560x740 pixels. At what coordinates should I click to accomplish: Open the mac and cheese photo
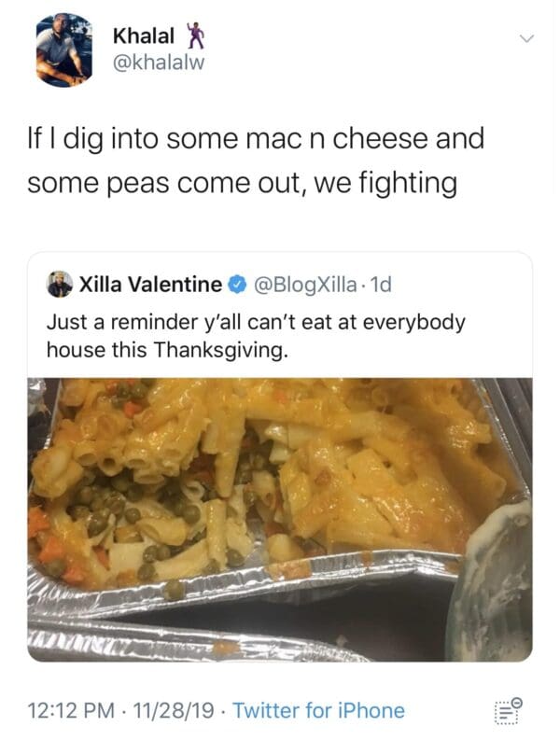click(279, 519)
